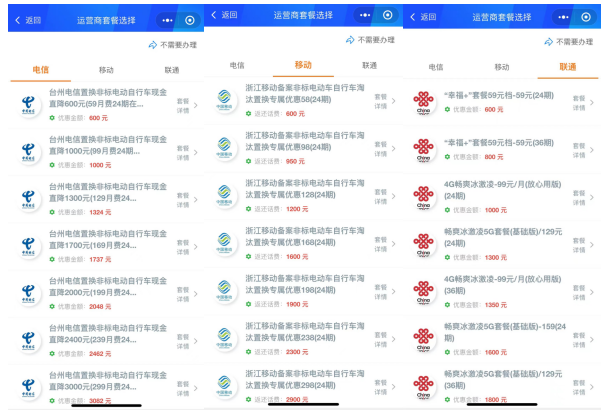Image resolution: width=610 pixels, height=410 pixels.
Task: Click the share arrow beside 不需要办理 on 联通 screen
Action: coord(549,42)
